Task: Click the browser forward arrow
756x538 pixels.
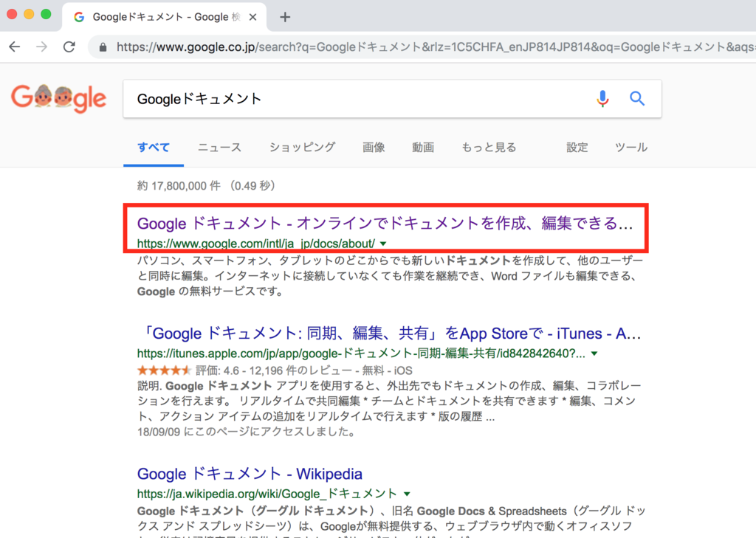Action: (42, 46)
